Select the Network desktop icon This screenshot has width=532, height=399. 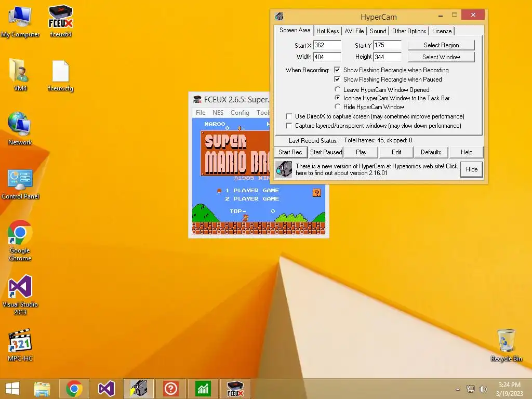coord(20,129)
